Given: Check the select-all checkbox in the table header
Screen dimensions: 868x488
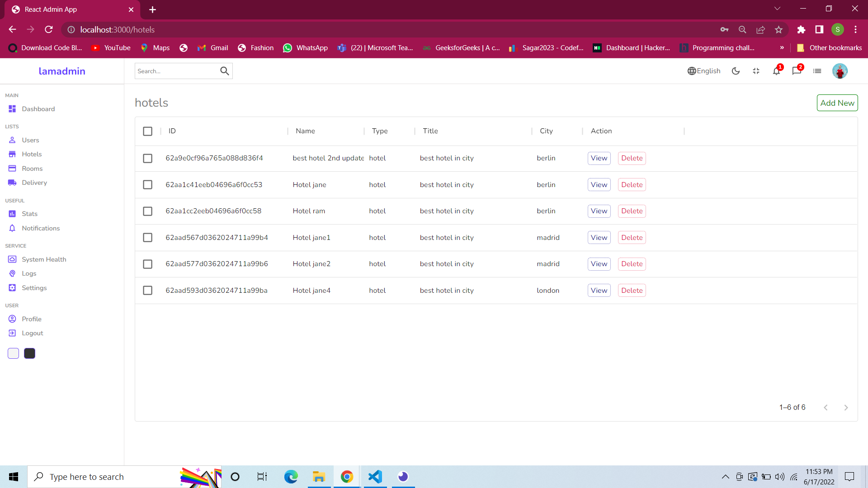Looking at the screenshot, I should [x=147, y=131].
